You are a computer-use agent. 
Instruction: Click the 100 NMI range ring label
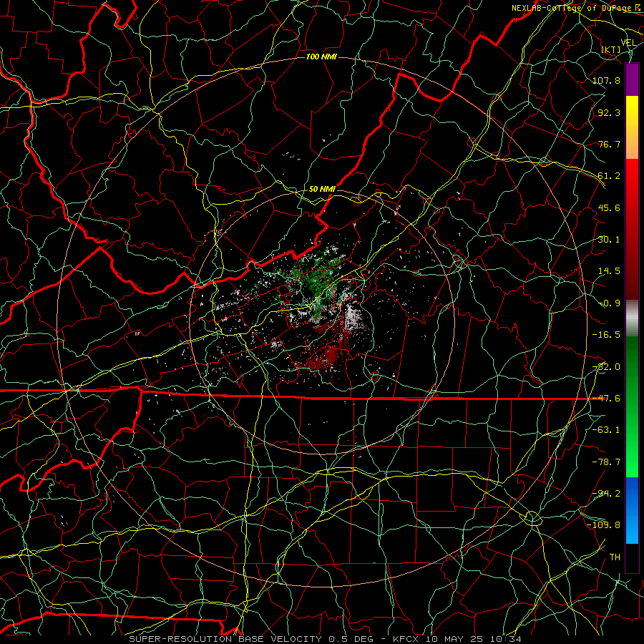[x=321, y=57]
